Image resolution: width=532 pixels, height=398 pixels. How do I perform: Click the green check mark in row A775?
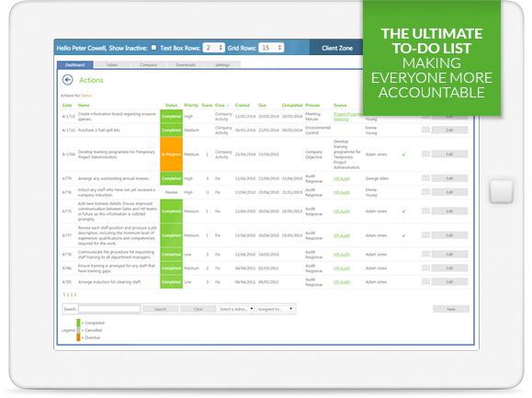pyautogui.click(x=404, y=211)
